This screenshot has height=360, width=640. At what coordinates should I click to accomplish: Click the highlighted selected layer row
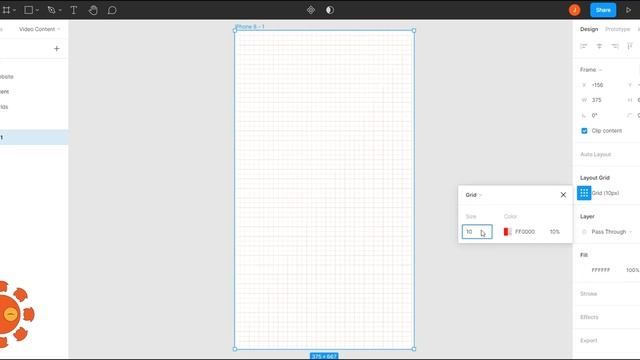click(x=34, y=137)
